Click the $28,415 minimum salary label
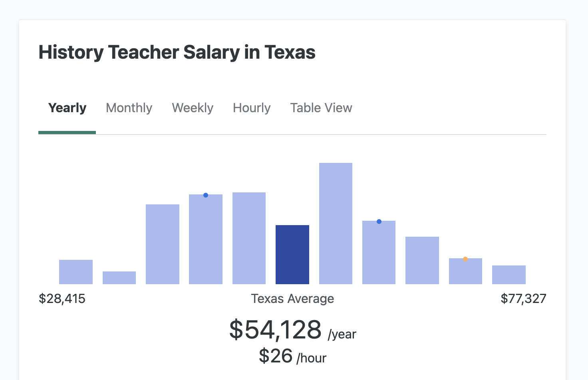 coord(62,298)
